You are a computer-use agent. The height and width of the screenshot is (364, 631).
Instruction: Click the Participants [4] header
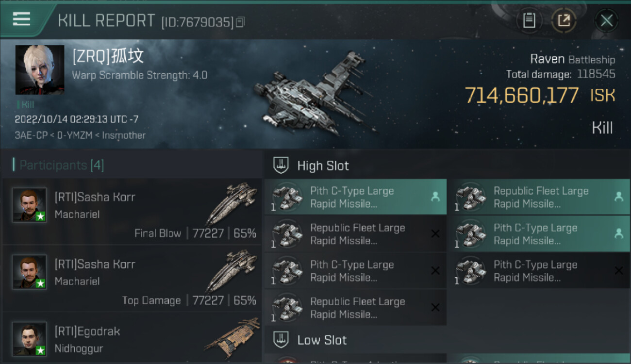[x=62, y=165]
